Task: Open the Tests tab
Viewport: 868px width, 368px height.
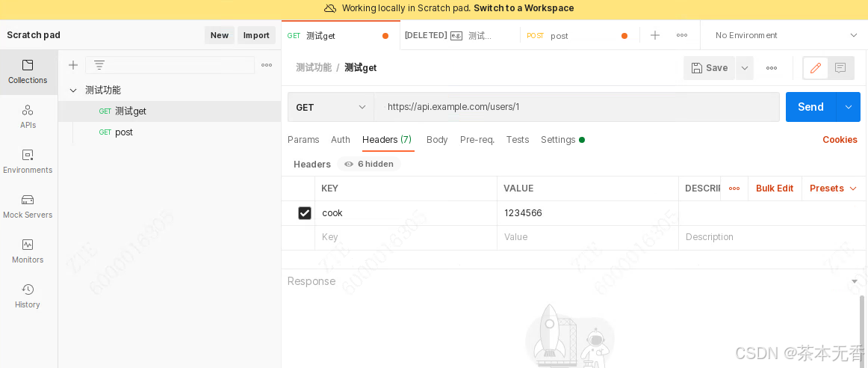Action: coord(518,140)
